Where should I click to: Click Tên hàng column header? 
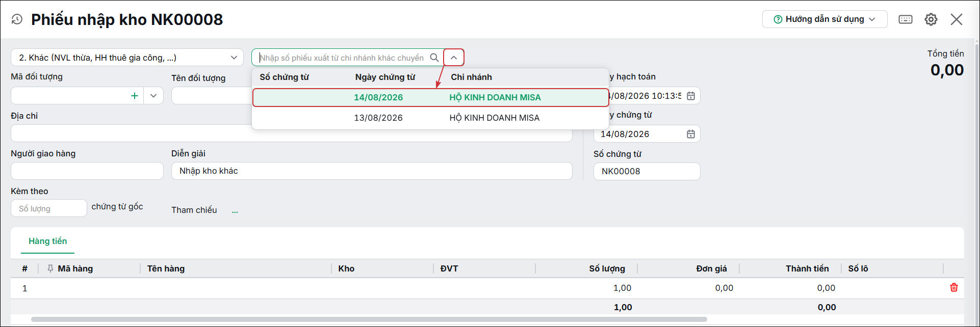pyautogui.click(x=166, y=268)
